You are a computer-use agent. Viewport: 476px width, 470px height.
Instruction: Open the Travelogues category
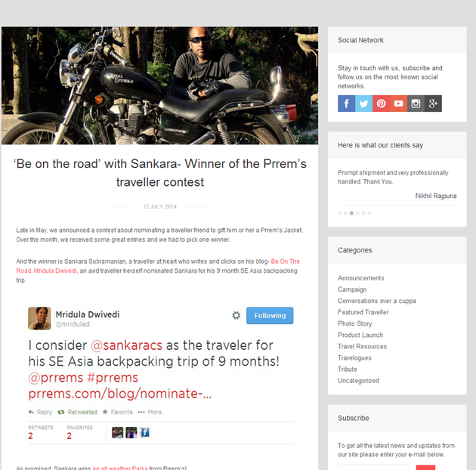click(354, 358)
